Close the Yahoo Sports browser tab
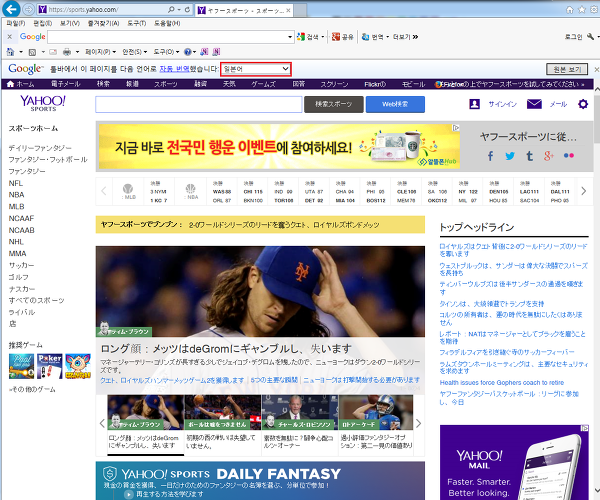The height and width of the screenshot is (500, 600). [x=288, y=10]
